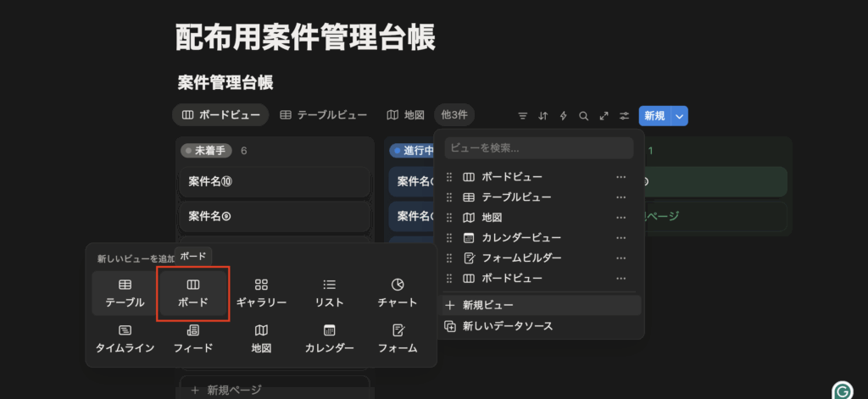The height and width of the screenshot is (399, 868).
Task: Open the view settings sliders icon
Action: (625, 115)
